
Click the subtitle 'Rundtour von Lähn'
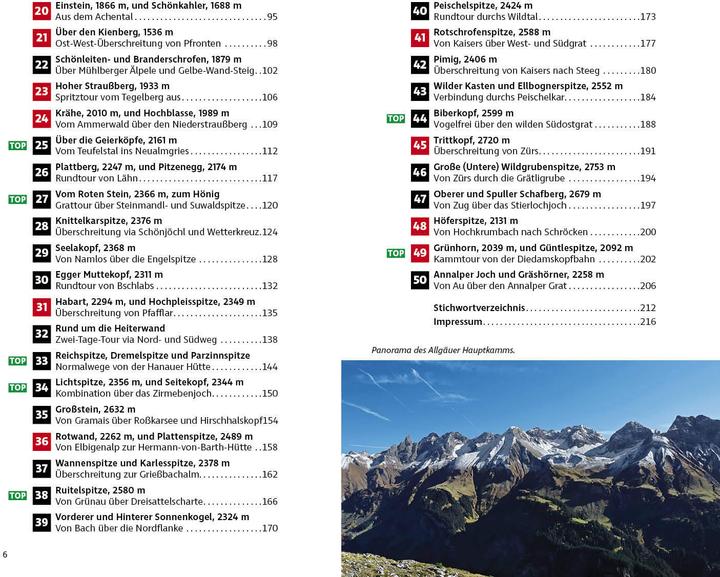pyautogui.click(x=96, y=178)
